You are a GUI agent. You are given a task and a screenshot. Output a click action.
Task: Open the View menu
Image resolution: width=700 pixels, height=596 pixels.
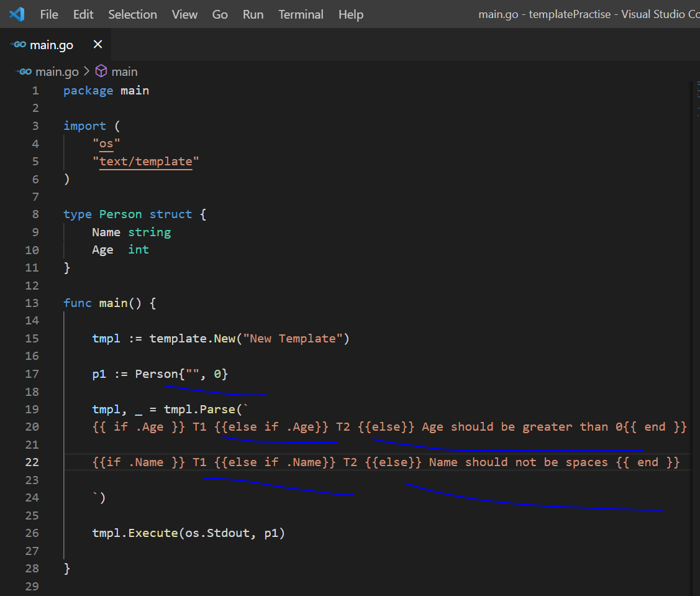(184, 15)
